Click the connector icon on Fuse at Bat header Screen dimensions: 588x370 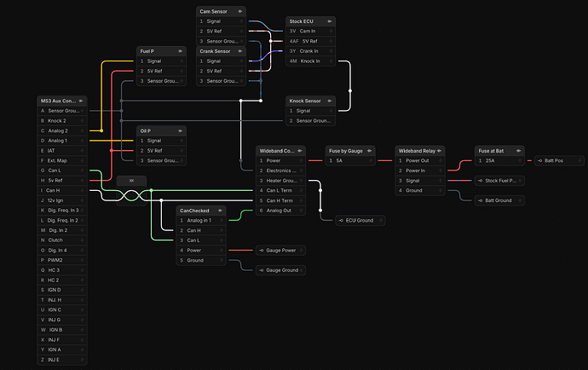[519, 151]
